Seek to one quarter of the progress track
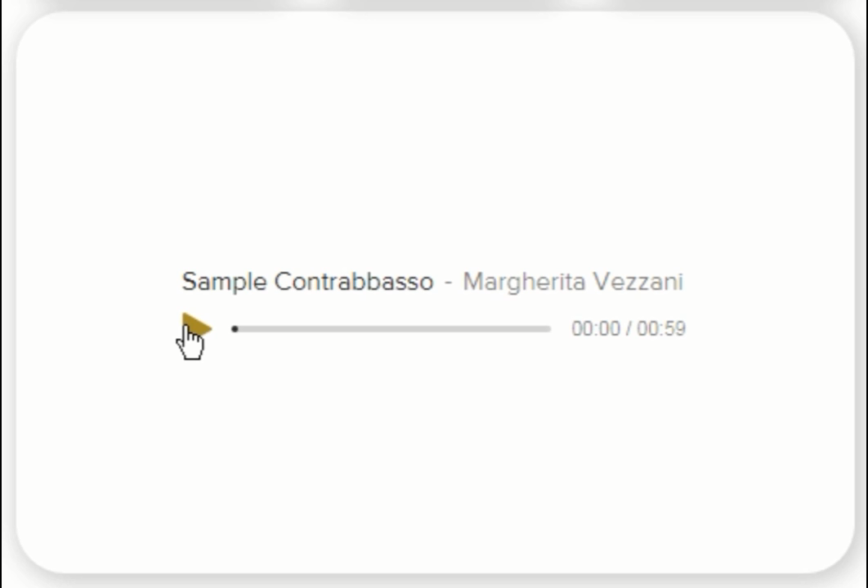The image size is (868, 588). (x=314, y=329)
